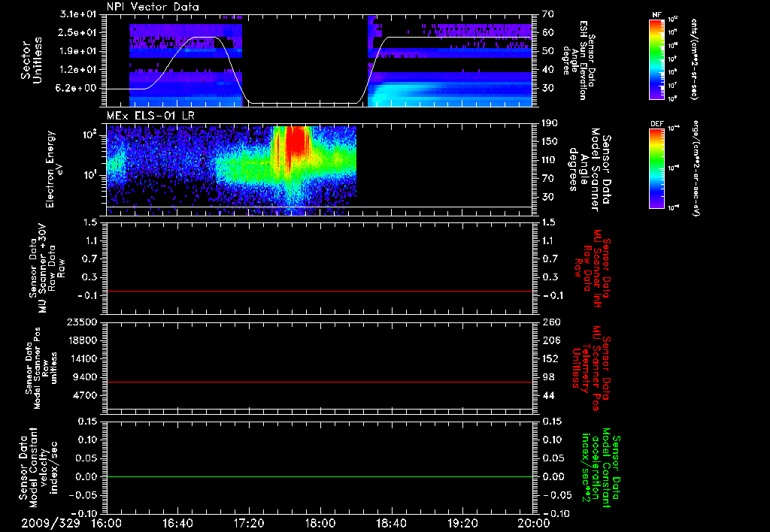Click the '60' sun elevation tick label
This screenshot has width=770, height=532.
tap(547, 33)
